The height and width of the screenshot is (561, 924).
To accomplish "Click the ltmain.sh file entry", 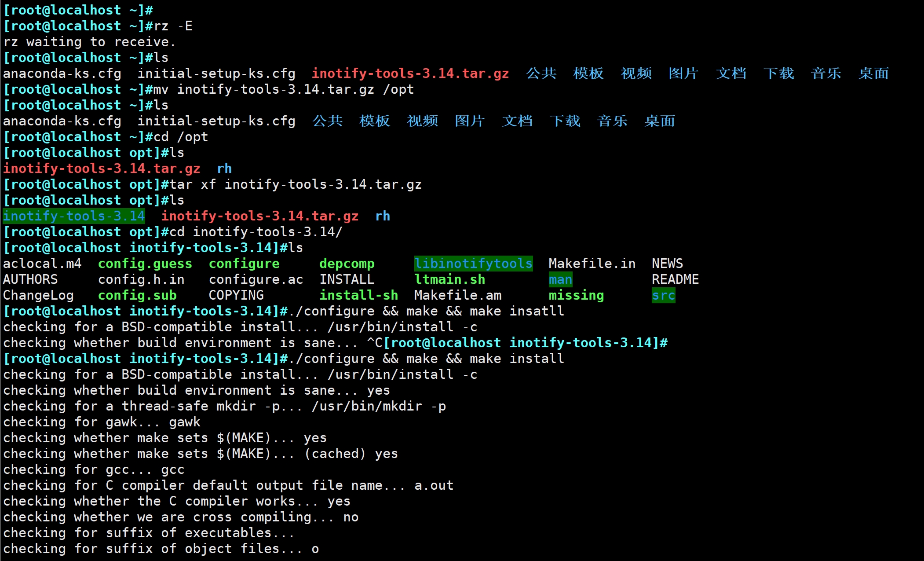I will [449, 279].
